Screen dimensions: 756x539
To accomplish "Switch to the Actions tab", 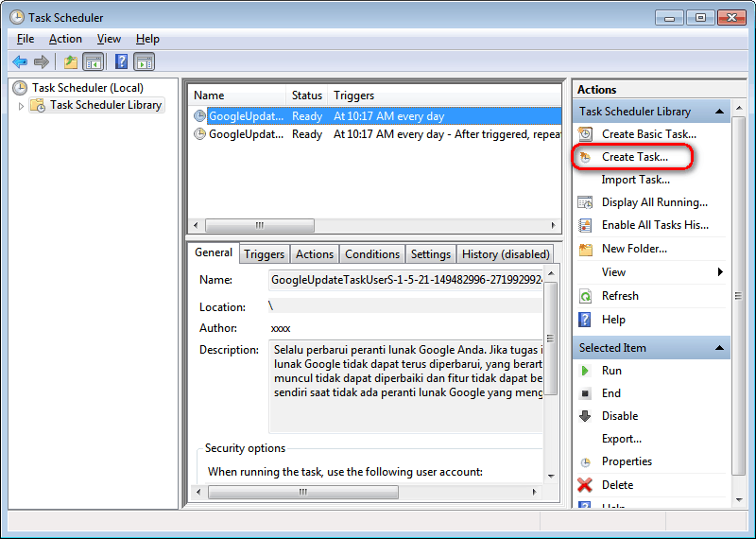I will pyautogui.click(x=315, y=254).
